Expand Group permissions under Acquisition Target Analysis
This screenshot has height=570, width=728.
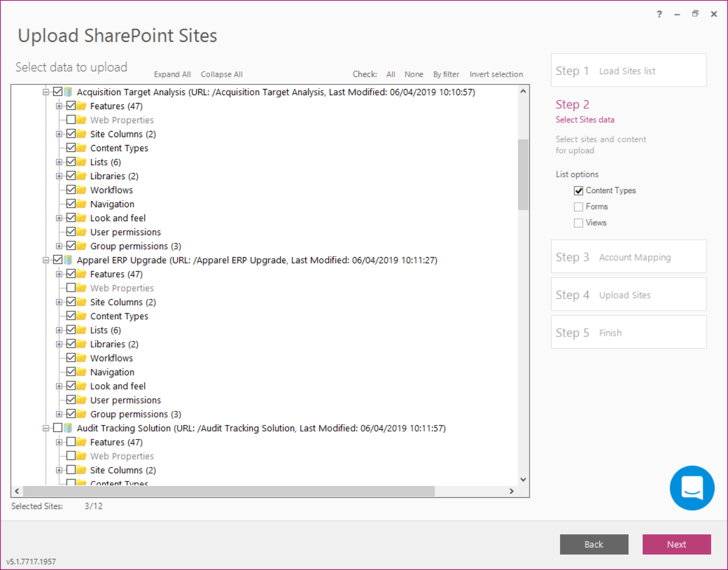59,246
